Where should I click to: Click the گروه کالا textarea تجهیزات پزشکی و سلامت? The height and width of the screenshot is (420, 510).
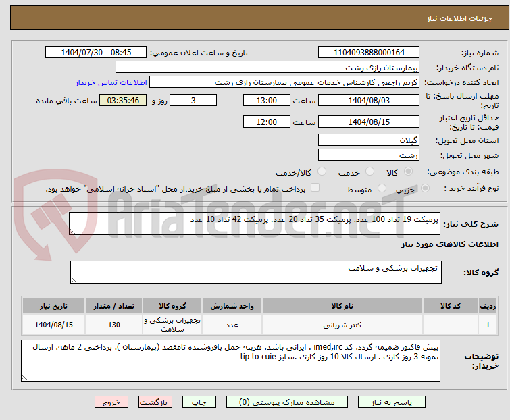256,272
